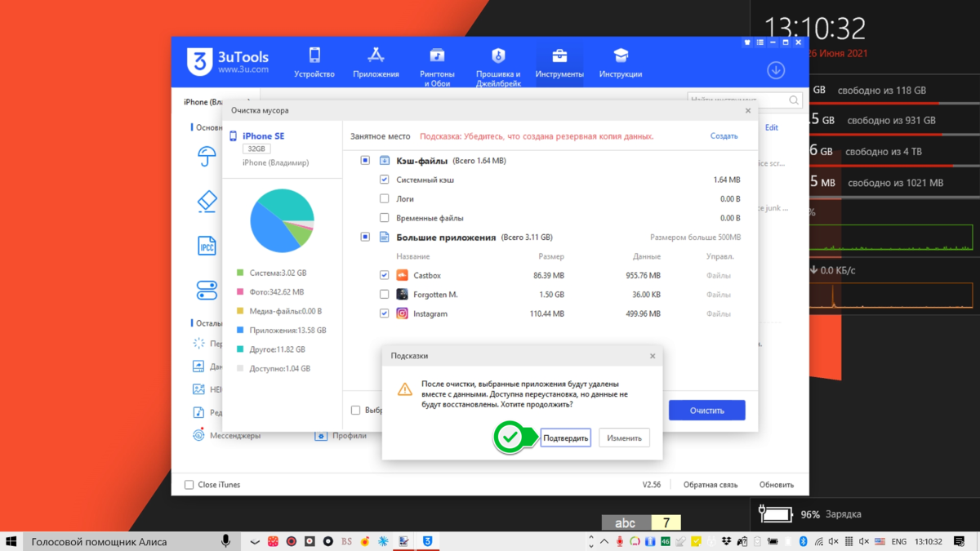980x551 pixels.
Task: Open the list menu icon in title bar
Action: tap(760, 42)
